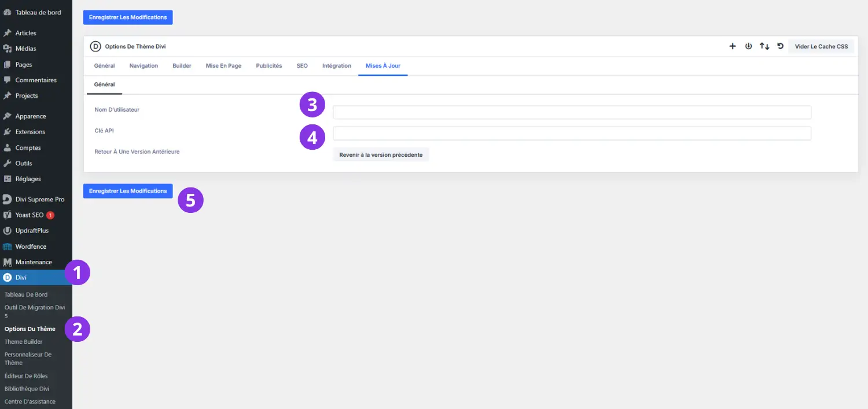Click the Réglages settings icon
Viewport: 868px width, 409px height.
8,179
